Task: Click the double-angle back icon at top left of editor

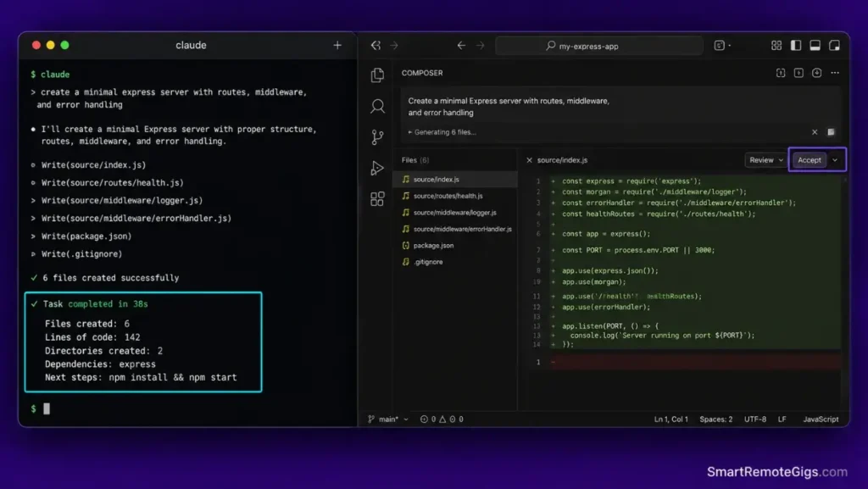Action: [x=376, y=46]
